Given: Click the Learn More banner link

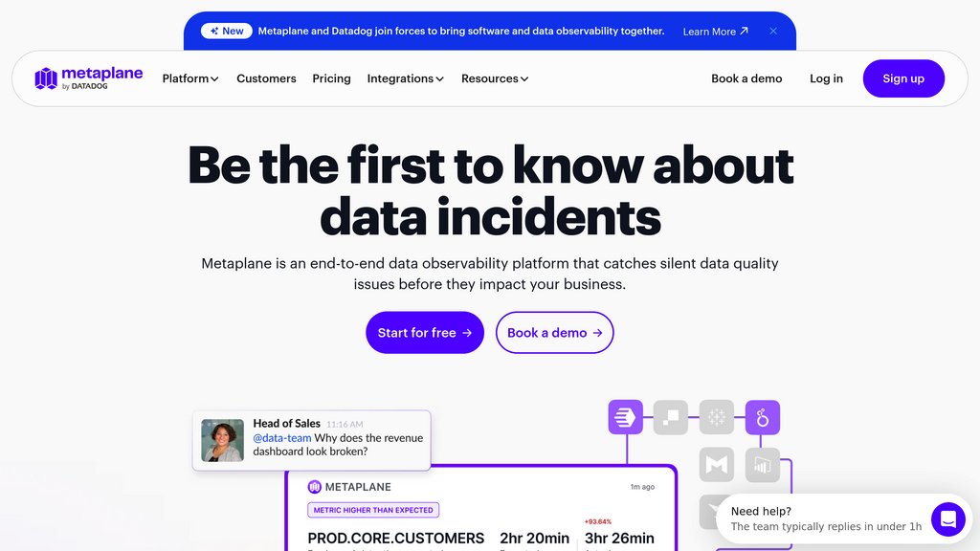Looking at the screenshot, I should (x=715, y=32).
